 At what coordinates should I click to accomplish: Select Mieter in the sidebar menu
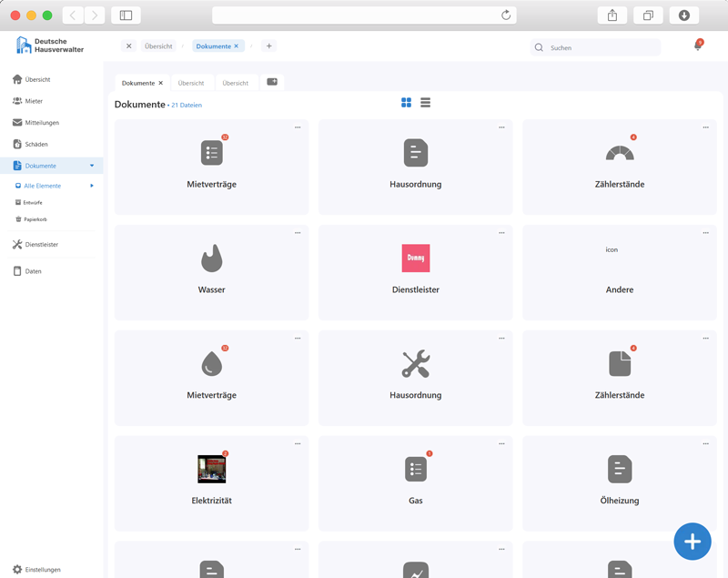(x=34, y=101)
